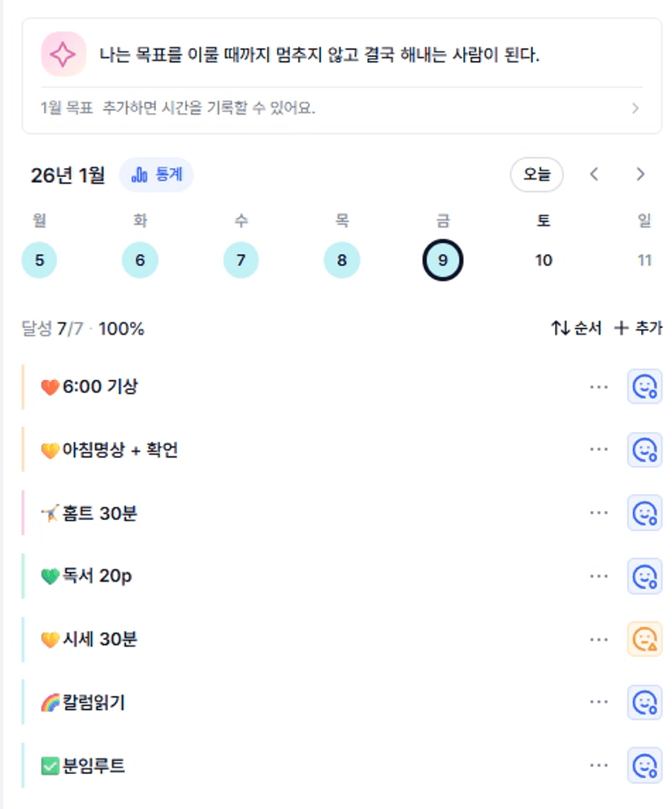
Task: Select Monday the 5th
Action: click(40, 261)
